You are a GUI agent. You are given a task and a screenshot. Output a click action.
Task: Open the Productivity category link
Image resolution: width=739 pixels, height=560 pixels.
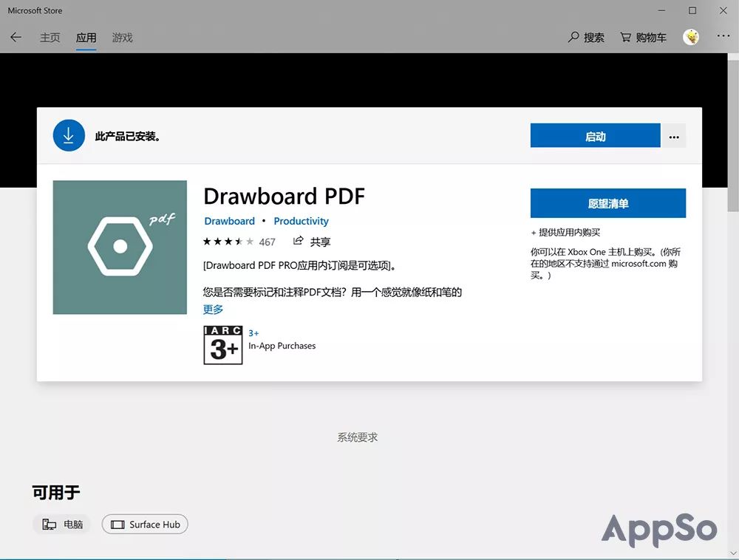tap(302, 221)
